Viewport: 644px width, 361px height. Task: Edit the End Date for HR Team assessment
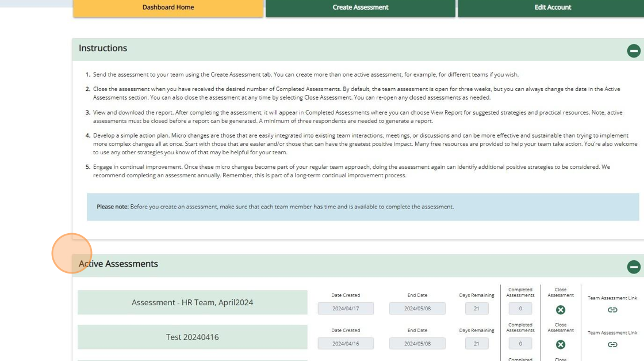tap(417, 309)
